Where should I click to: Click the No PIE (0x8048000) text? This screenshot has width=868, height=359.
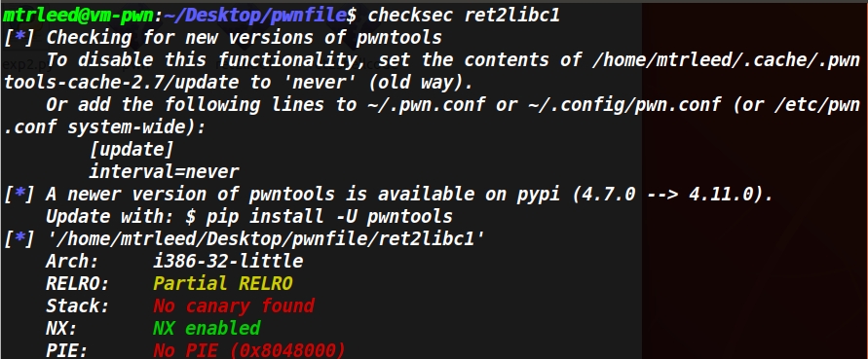pos(249,350)
